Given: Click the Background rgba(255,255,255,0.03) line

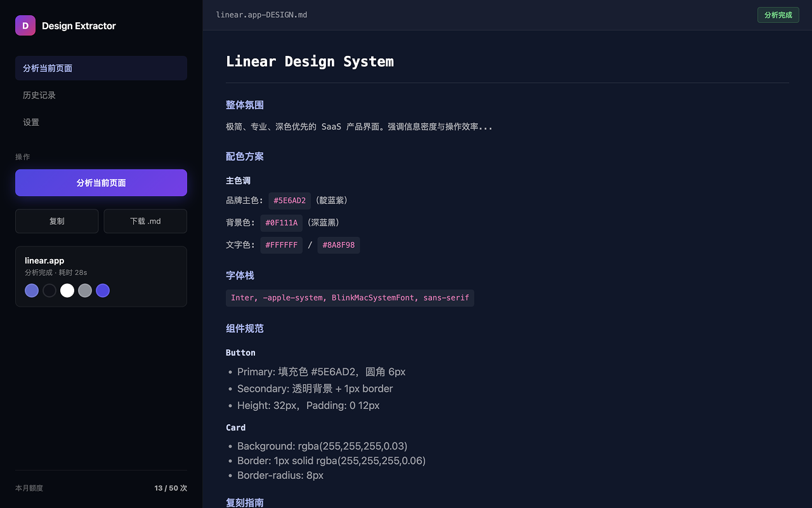Looking at the screenshot, I should [322, 446].
